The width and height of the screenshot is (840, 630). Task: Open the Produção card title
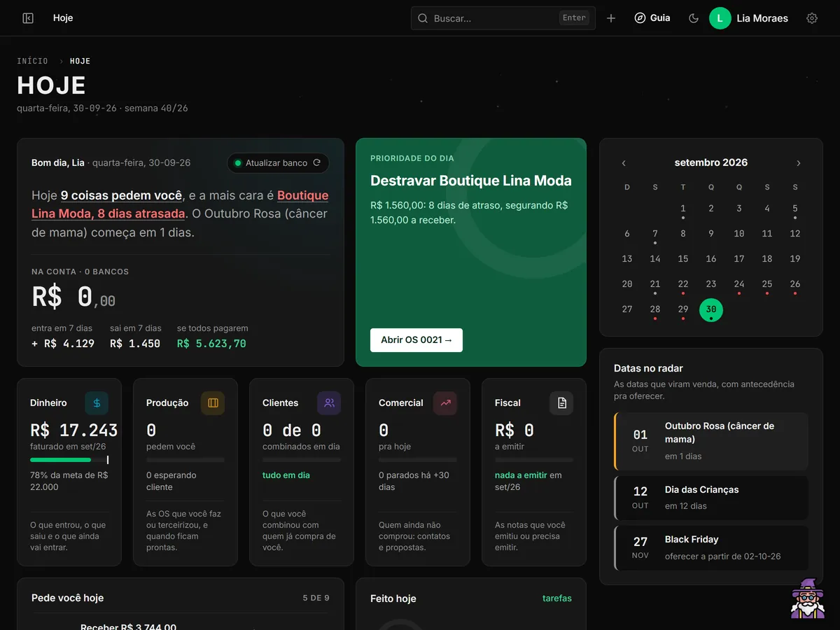(167, 403)
